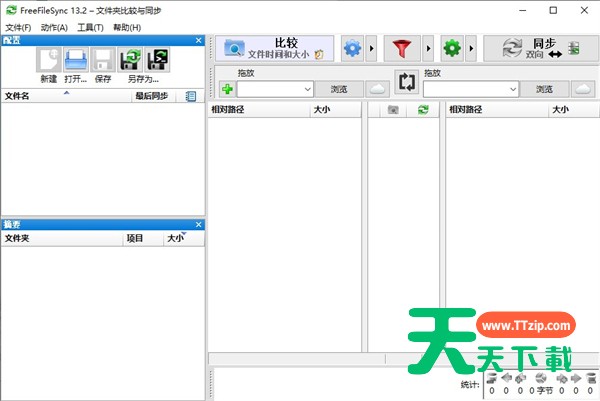Sort configurations by 最后同步 column
600x401 pixels.
point(153,96)
